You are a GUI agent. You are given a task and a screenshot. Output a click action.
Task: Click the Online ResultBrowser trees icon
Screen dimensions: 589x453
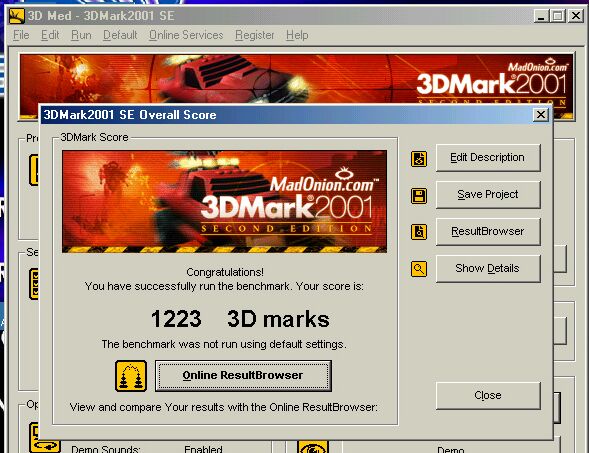click(x=131, y=376)
